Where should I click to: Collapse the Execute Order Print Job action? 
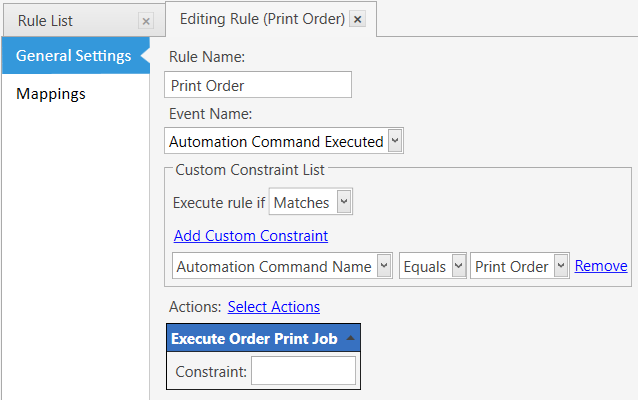pyautogui.click(x=350, y=338)
